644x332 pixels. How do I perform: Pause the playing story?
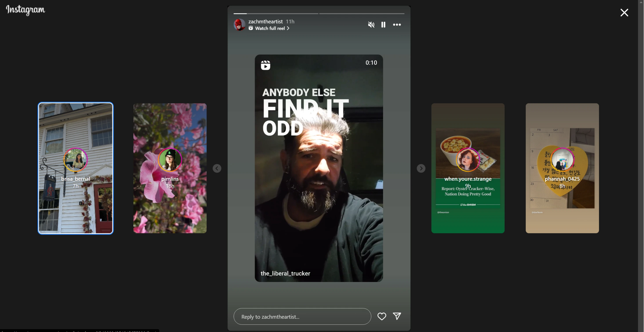pyautogui.click(x=383, y=24)
